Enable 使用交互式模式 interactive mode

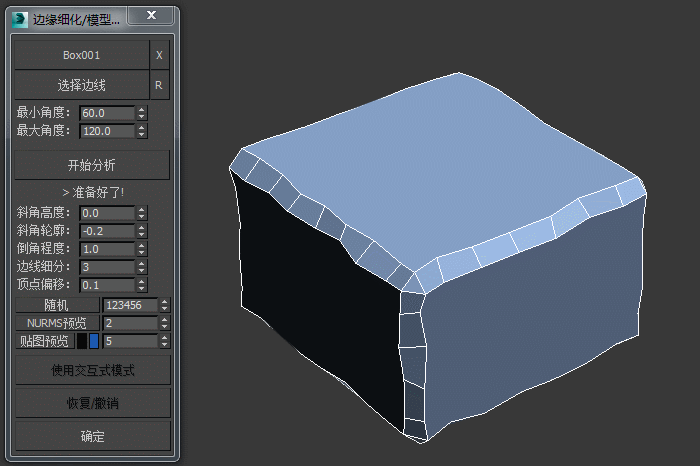[92, 370]
